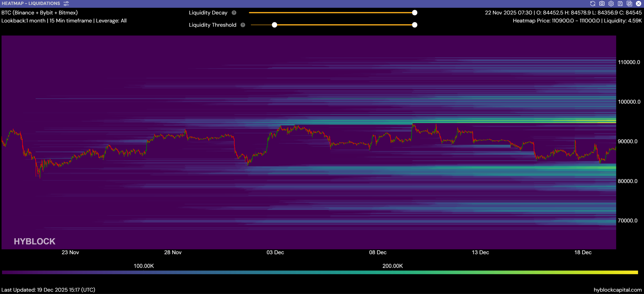Click the hyblockcapital.com link
Image resolution: width=644 pixels, height=294 pixels.
point(617,290)
